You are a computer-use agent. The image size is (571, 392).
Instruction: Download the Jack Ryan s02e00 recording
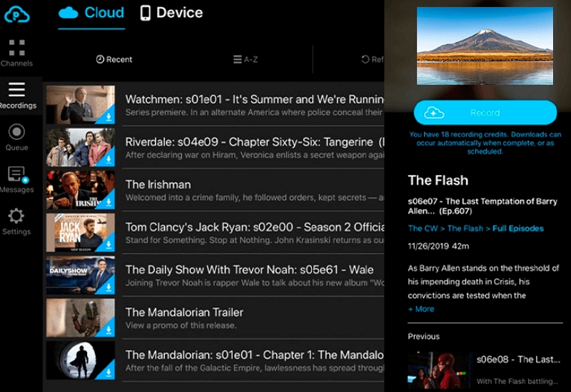108,245
